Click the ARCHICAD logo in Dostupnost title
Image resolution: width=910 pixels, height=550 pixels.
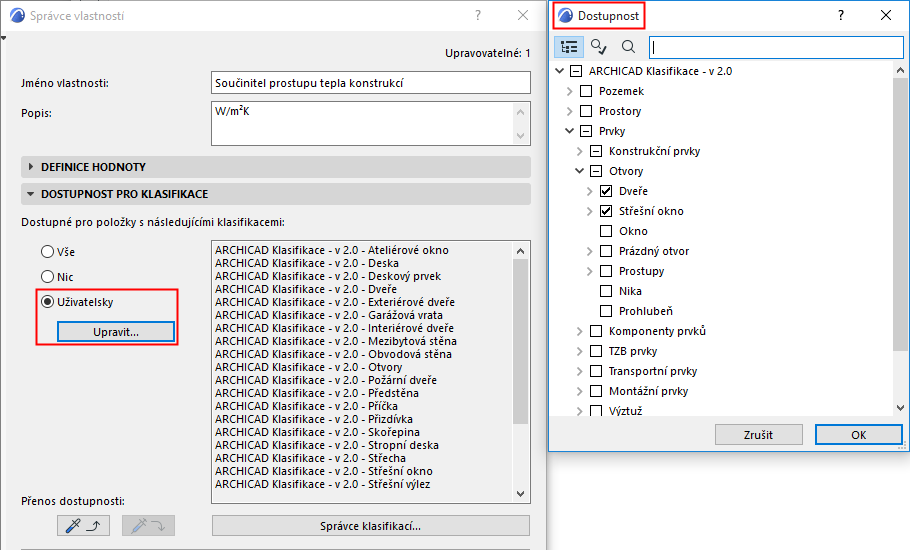(x=566, y=16)
